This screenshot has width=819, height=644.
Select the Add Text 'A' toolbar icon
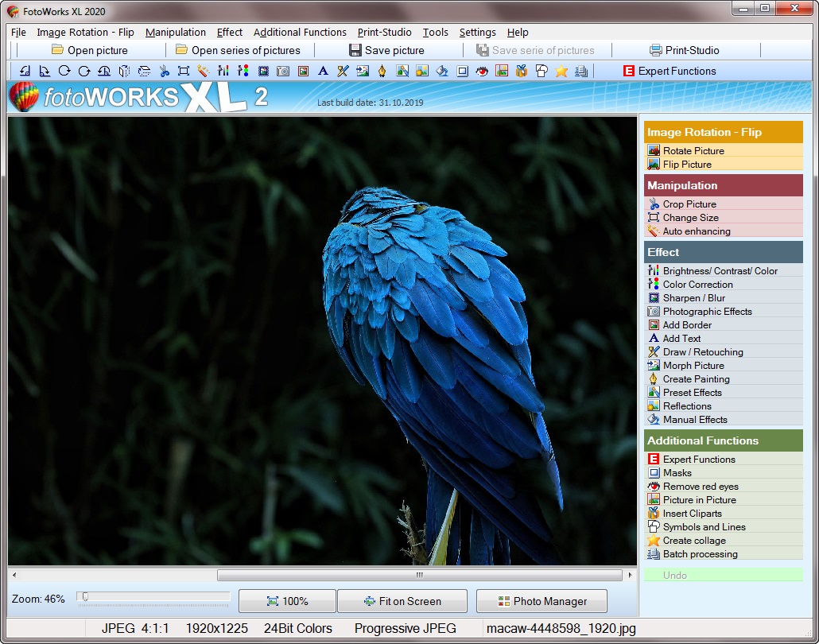(x=323, y=71)
